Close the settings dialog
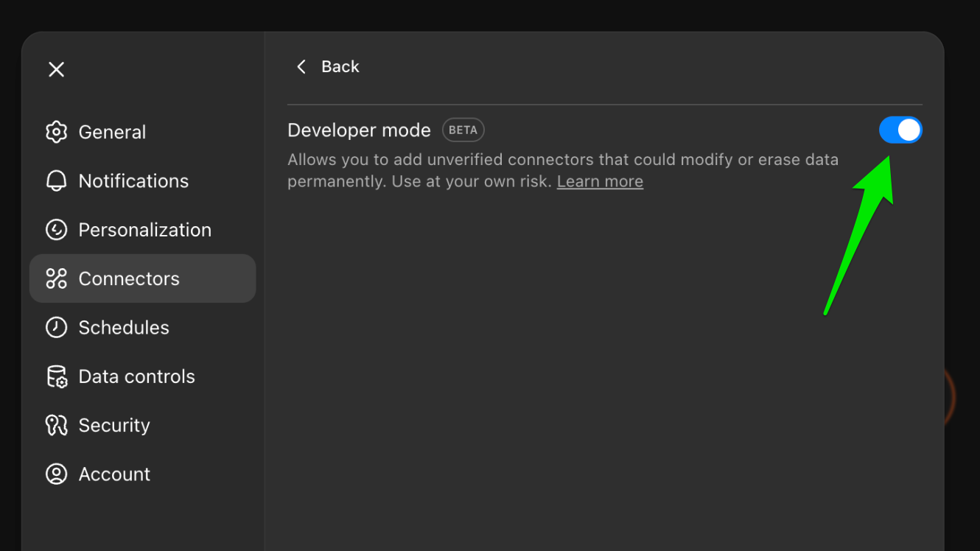This screenshot has width=980, height=551. pyautogui.click(x=56, y=69)
